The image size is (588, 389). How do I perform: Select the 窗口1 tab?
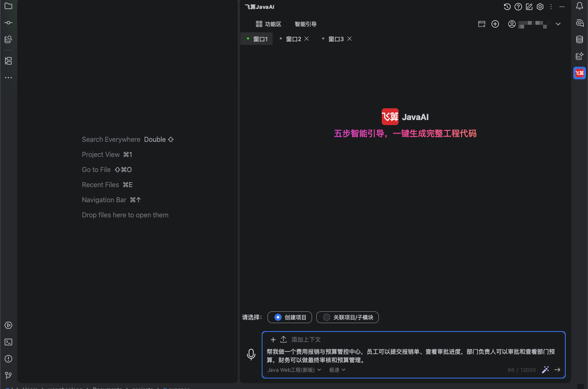(x=257, y=39)
